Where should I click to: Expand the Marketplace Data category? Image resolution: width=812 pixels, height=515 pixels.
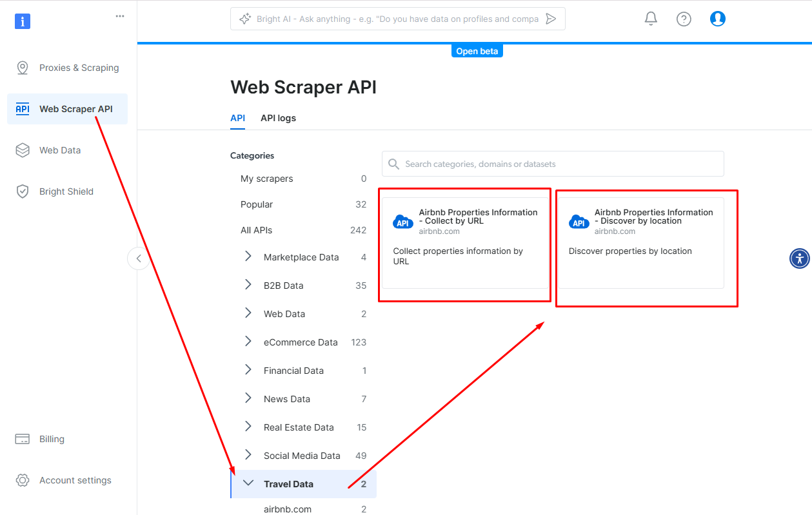[248, 257]
